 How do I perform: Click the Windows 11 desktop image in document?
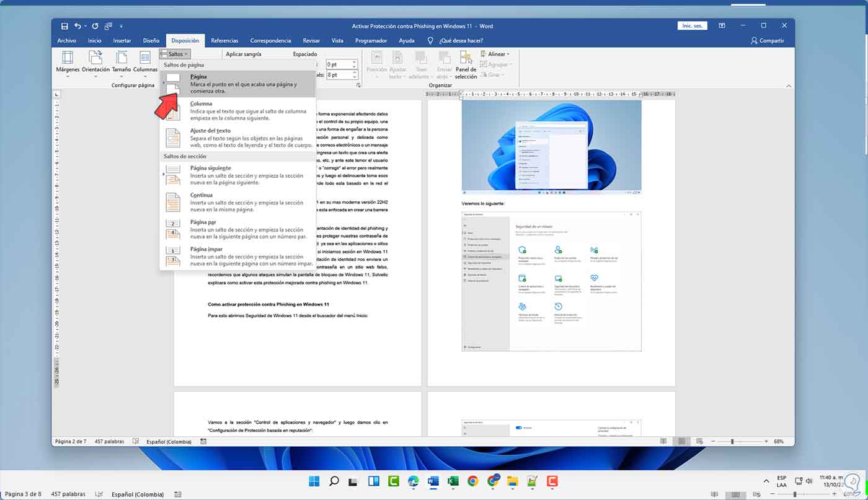[551, 147]
